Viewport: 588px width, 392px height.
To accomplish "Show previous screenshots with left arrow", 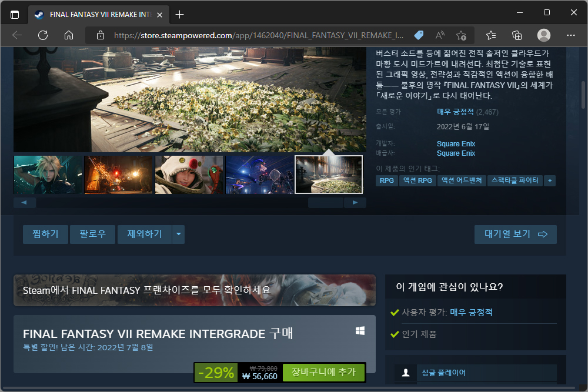I will pyautogui.click(x=24, y=202).
